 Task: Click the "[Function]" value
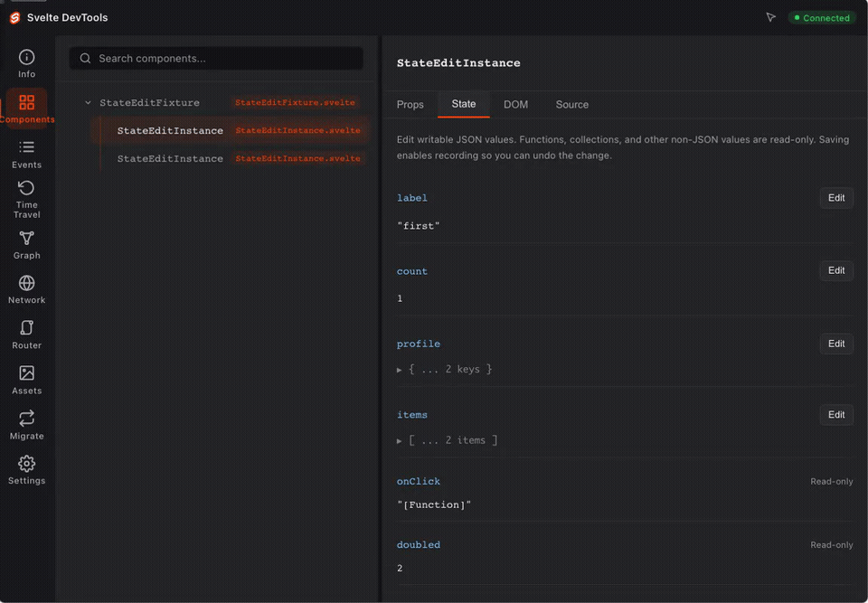434,505
